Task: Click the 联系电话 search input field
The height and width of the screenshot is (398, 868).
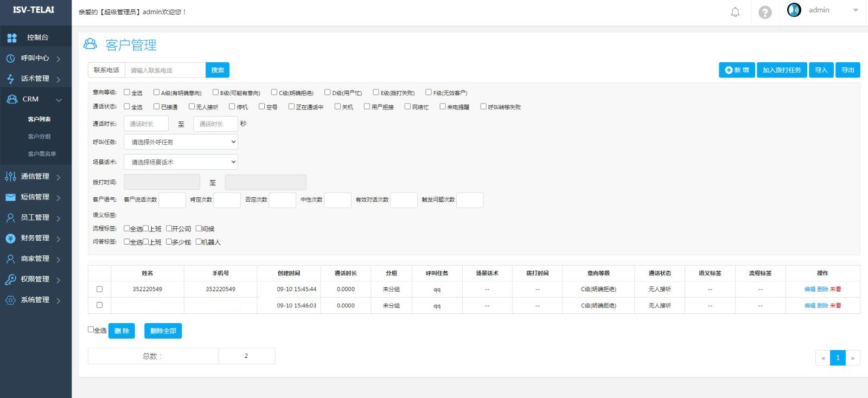Action: pos(165,70)
